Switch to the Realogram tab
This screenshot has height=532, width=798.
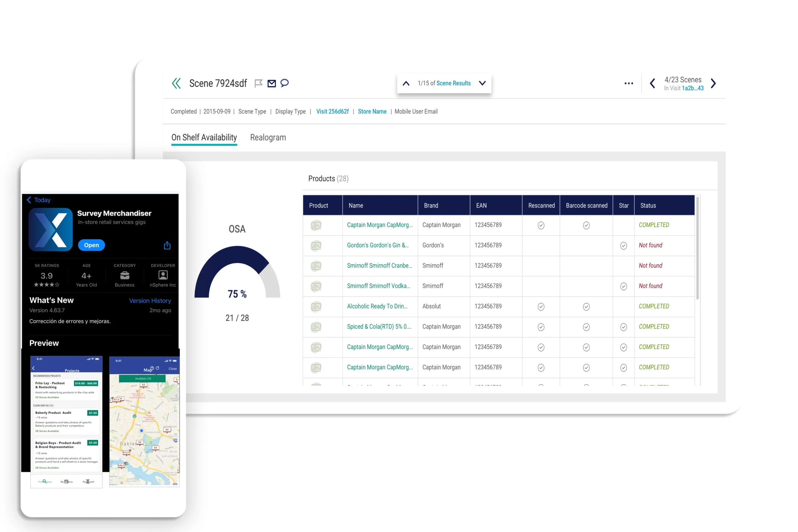click(x=268, y=137)
